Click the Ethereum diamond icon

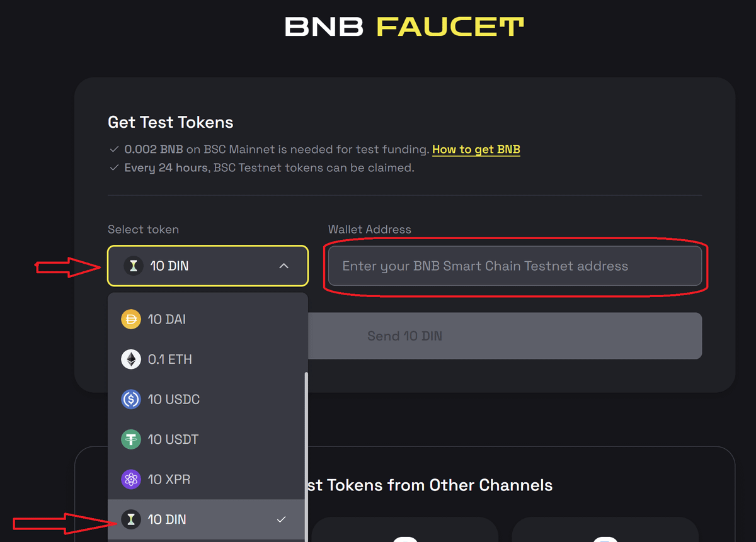131,359
